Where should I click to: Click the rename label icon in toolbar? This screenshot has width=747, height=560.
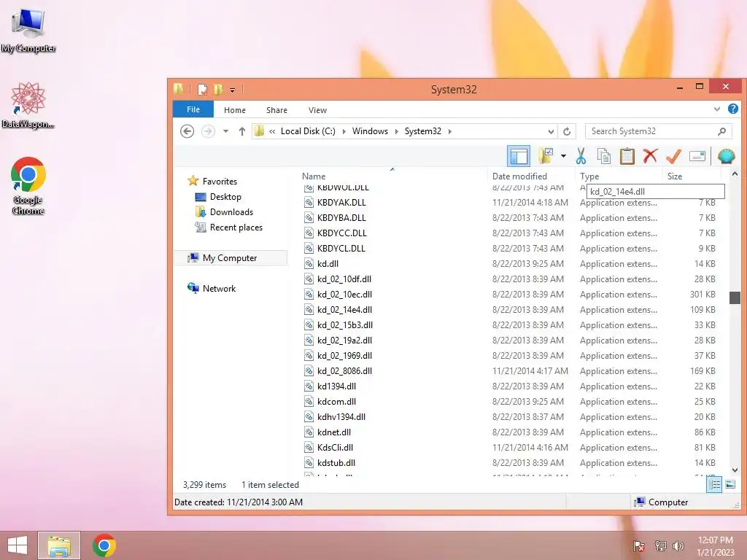697,156
